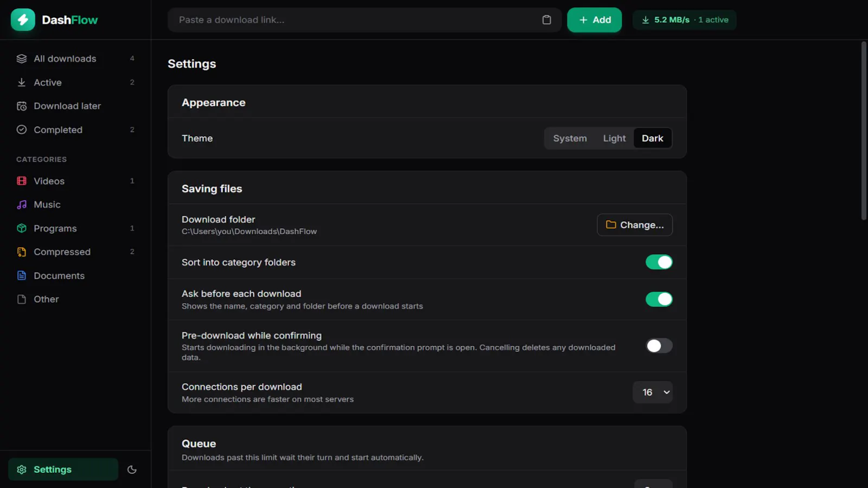868x488 pixels.
Task: Open the Connections per download dropdown
Action: pos(653,393)
